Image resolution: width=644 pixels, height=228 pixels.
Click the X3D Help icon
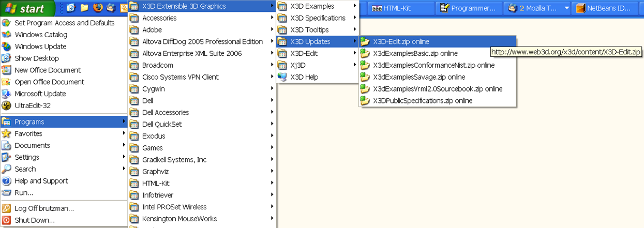tap(282, 77)
